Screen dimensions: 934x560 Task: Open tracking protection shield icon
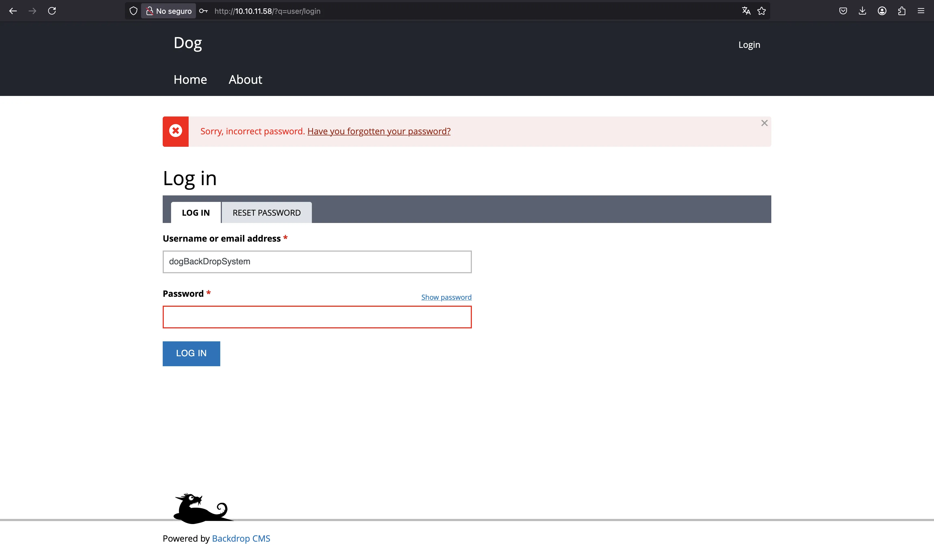tap(133, 11)
